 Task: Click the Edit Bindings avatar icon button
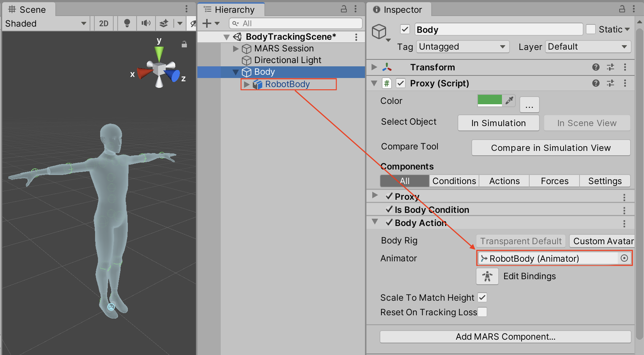(487, 276)
